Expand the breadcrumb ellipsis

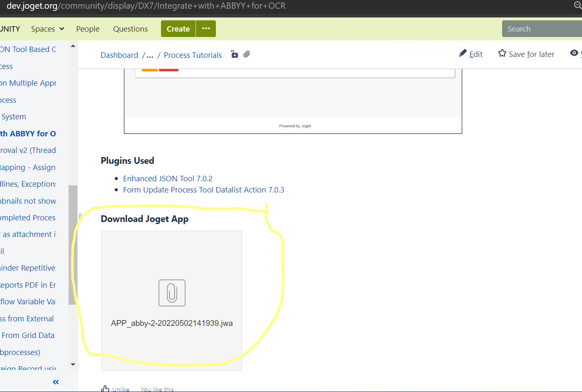click(150, 55)
